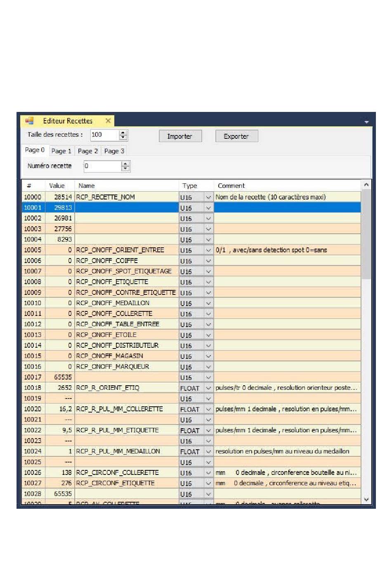The image size is (392, 586).
Task: Select the RCP_ONOFF_MAGASIN name cell
Action: click(126, 356)
